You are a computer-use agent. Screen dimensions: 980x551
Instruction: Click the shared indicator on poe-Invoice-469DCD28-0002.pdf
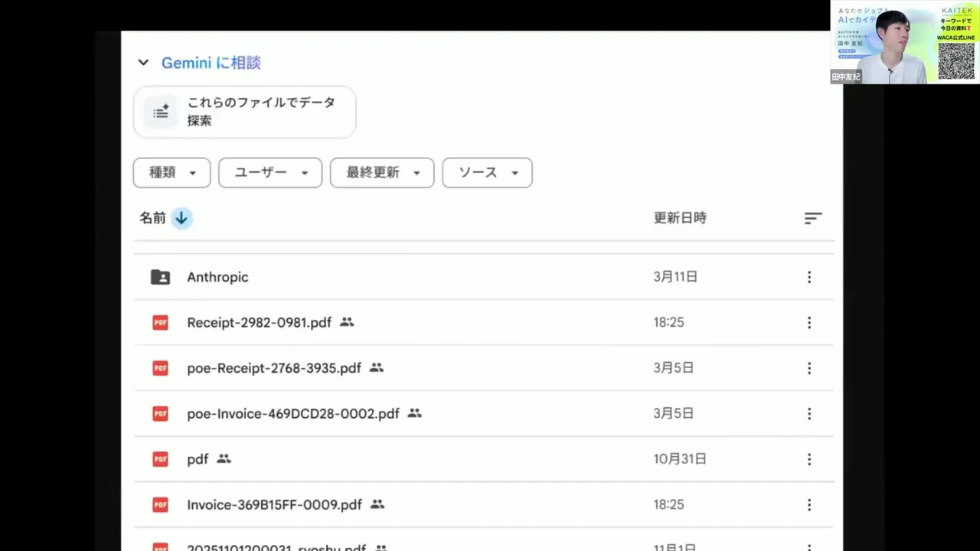click(413, 413)
